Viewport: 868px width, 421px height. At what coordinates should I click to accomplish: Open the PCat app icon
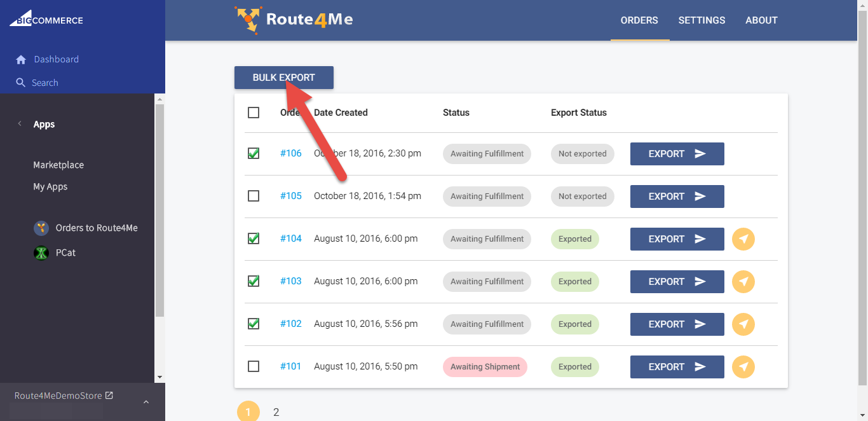[41, 253]
